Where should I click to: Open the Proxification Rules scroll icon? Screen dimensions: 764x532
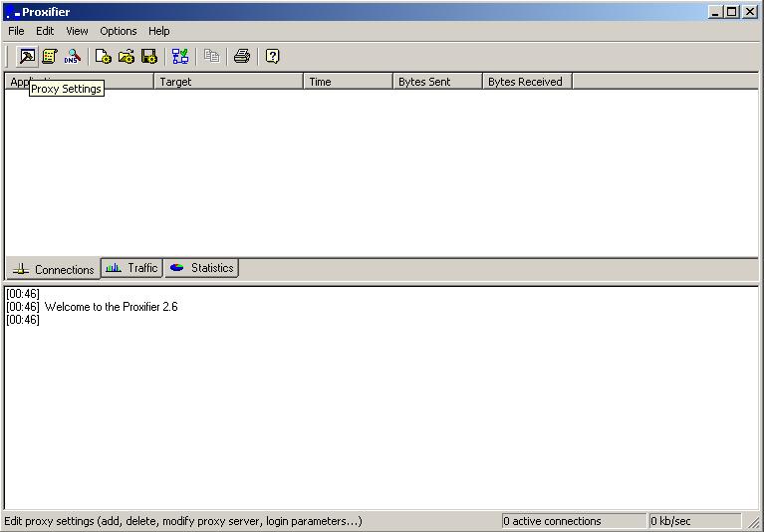(49, 57)
